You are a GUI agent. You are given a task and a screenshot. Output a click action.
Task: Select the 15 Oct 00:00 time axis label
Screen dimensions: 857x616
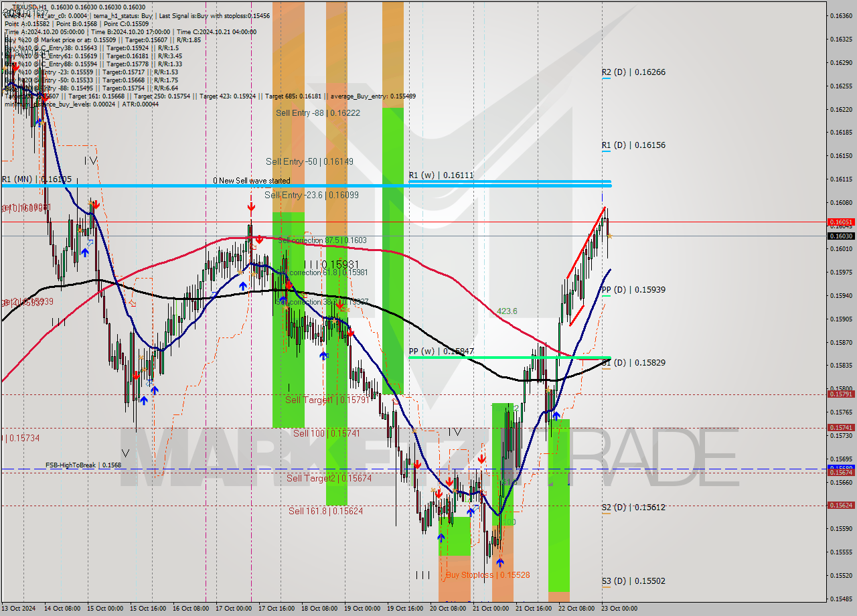click(x=105, y=609)
